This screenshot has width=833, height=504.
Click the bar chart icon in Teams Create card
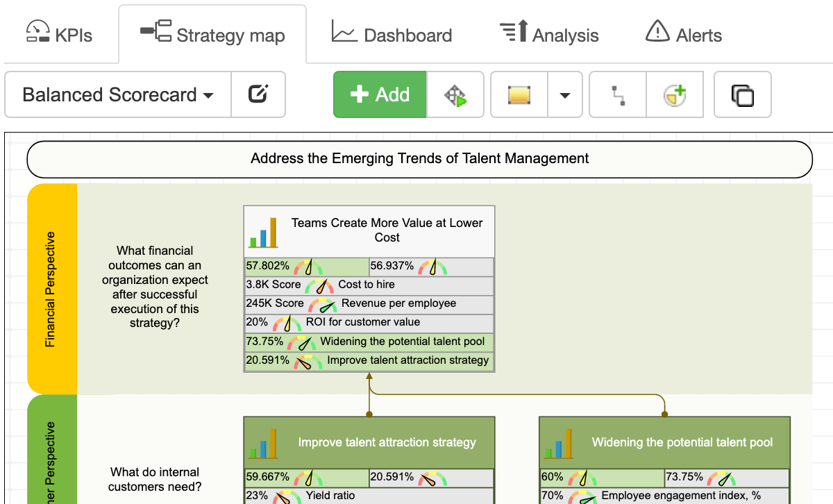(264, 233)
